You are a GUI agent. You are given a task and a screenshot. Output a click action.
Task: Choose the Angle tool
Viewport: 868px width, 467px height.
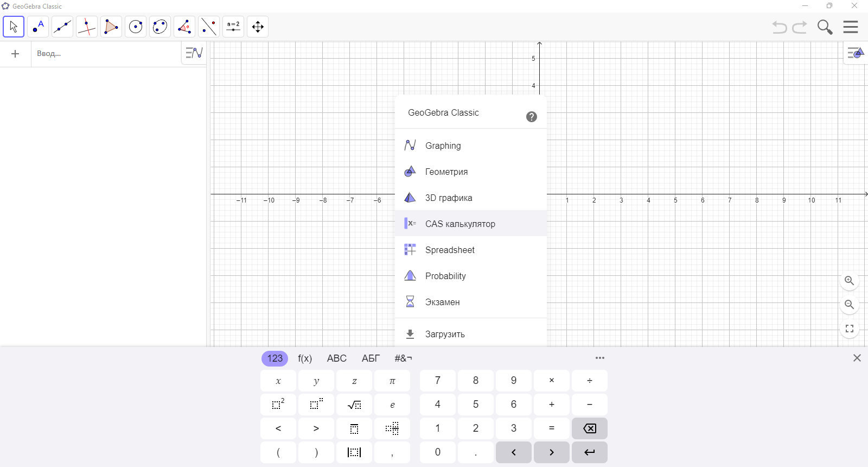pos(184,27)
